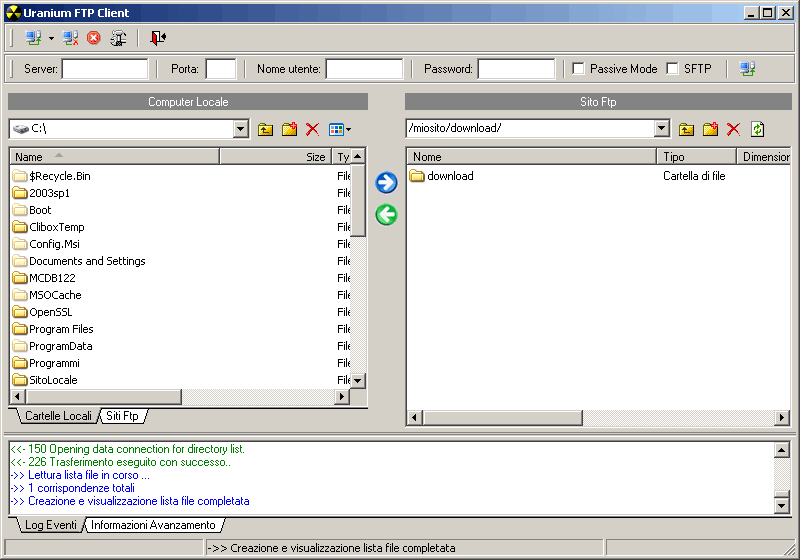
Task: Click the red door exit icon
Action: (158, 38)
